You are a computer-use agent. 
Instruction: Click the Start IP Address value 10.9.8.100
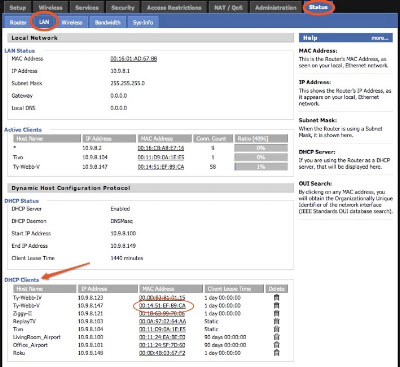click(x=123, y=233)
